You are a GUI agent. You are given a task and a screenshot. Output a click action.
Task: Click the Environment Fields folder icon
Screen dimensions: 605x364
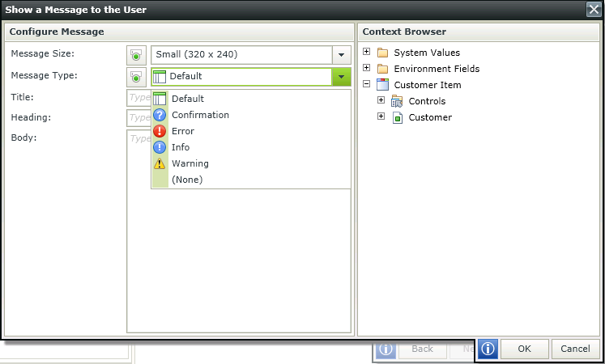[x=382, y=69]
